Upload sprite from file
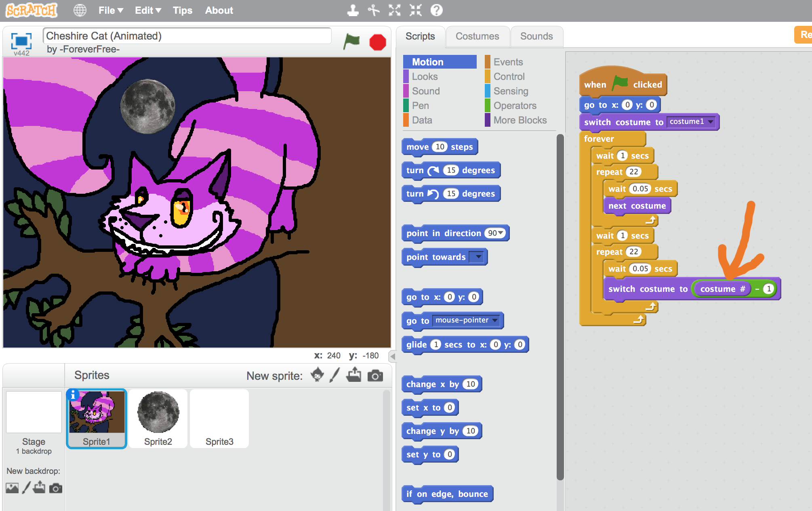 pyautogui.click(x=354, y=375)
